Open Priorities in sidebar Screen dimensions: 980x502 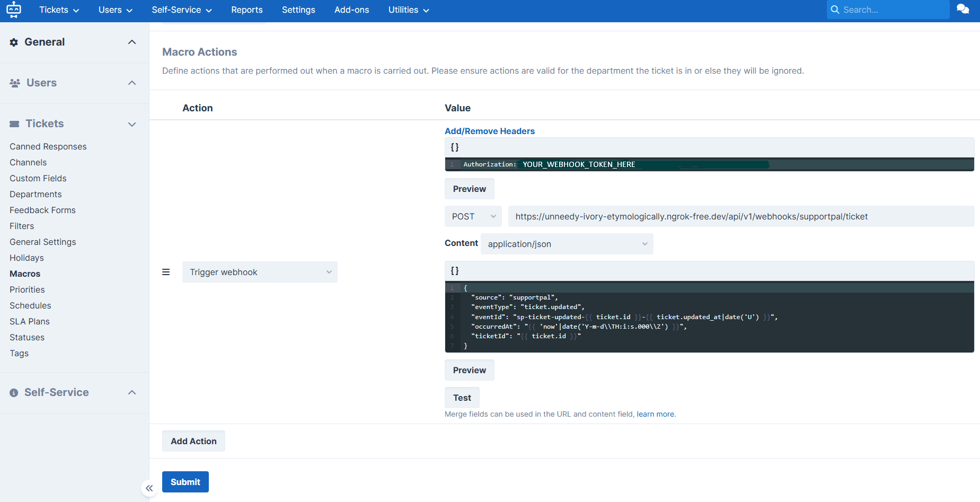(x=27, y=289)
